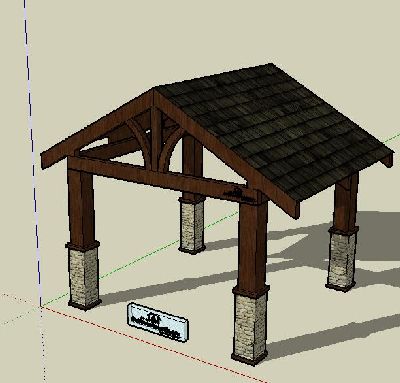Select the front-right stone column base
400x383 pixels.
click(250, 326)
